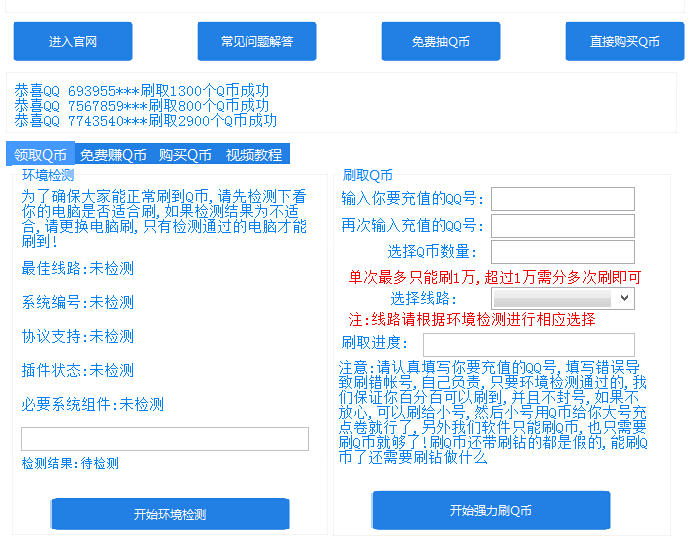Open 常见问题解答 page
The image size is (697, 545).
coord(257,41)
